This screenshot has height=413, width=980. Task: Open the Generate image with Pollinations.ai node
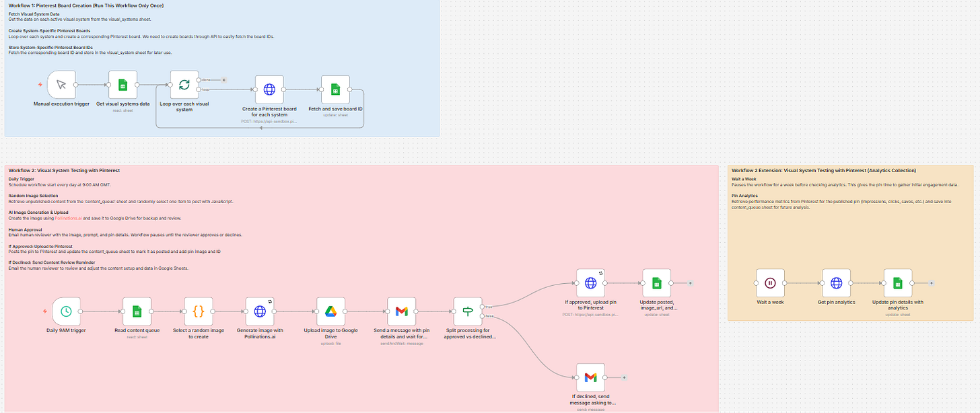click(x=261, y=312)
